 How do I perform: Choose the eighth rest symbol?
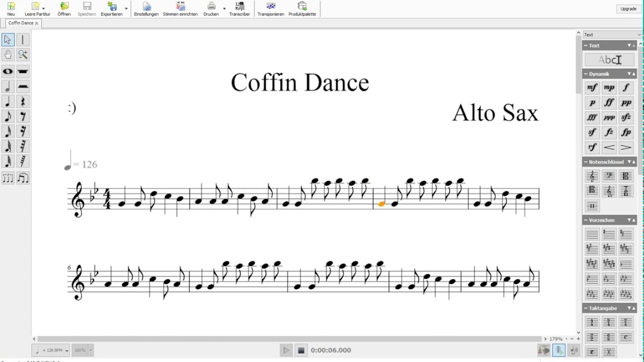click(23, 117)
